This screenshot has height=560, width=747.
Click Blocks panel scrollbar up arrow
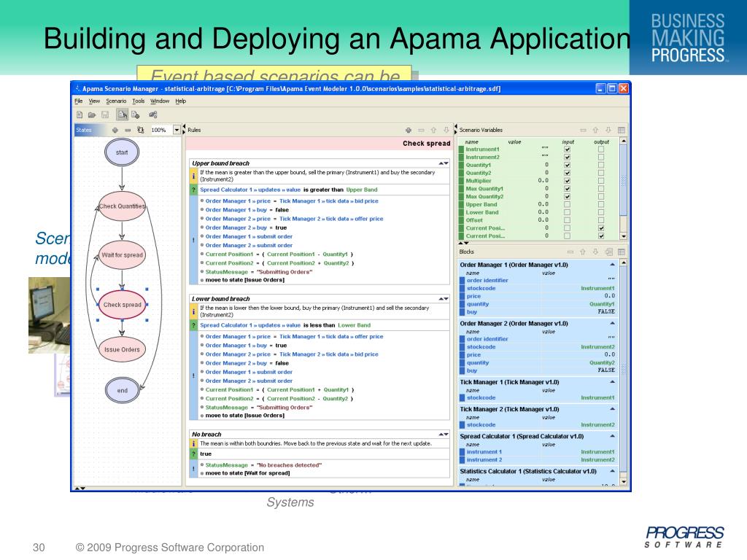click(623, 262)
